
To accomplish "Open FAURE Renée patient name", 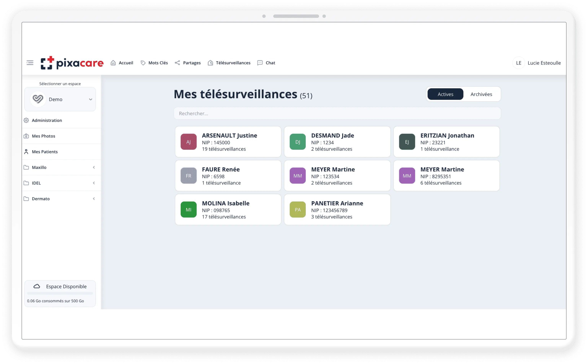I will click(x=221, y=169).
